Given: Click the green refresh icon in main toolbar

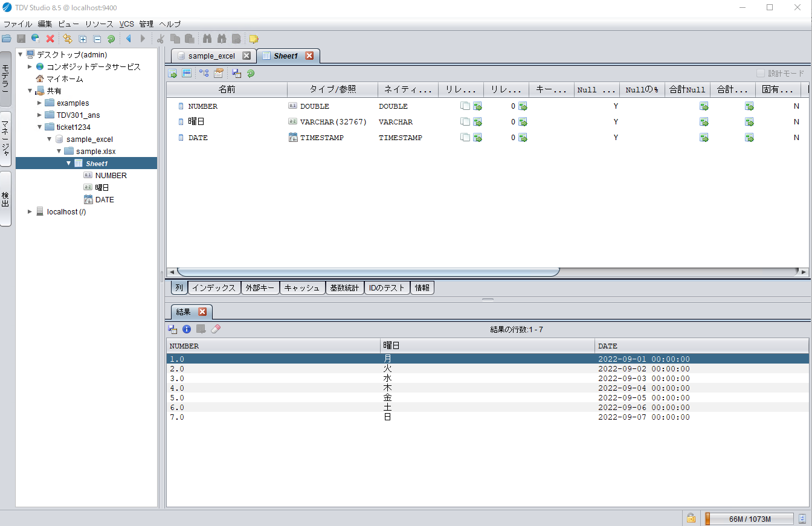Looking at the screenshot, I should pyautogui.click(x=111, y=39).
